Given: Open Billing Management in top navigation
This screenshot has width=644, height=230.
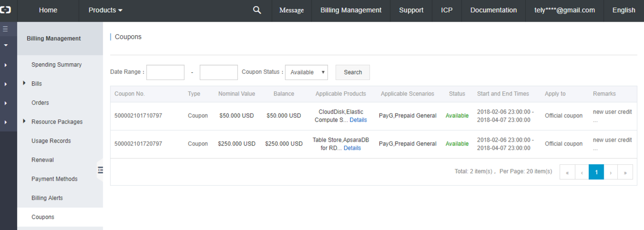Looking at the screenshot, I should click(x=351, y=10).
